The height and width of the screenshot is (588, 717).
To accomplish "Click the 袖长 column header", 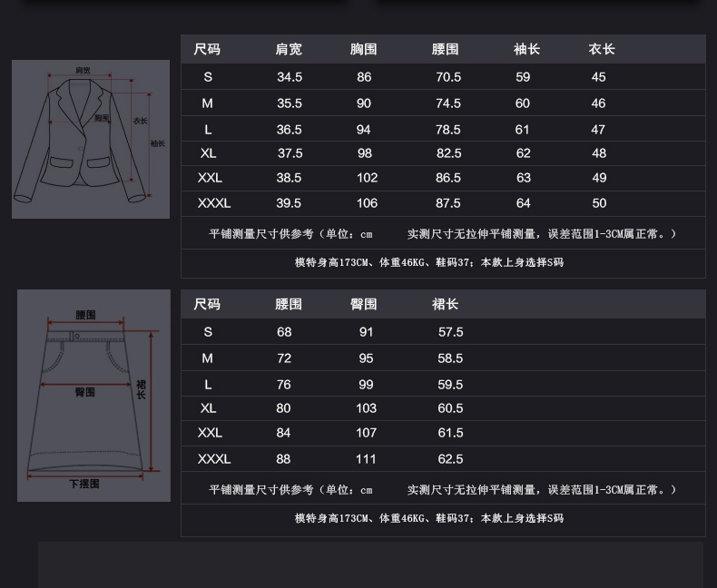I will (526, 49).
